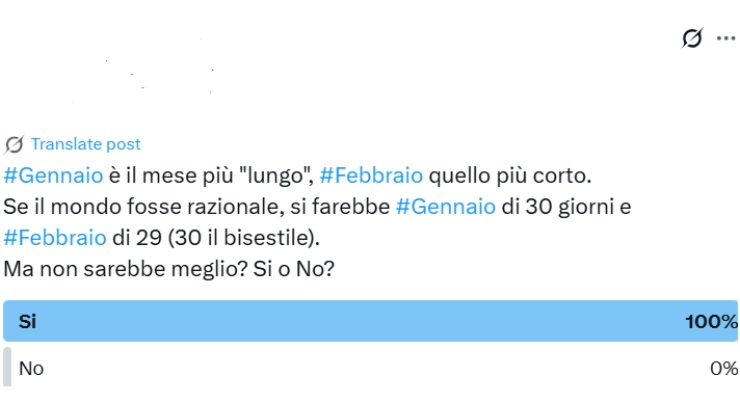Click Grok icon beside Translate post
Image resolution: width=740 pixels, height=420 pixels.
(14, 144)
